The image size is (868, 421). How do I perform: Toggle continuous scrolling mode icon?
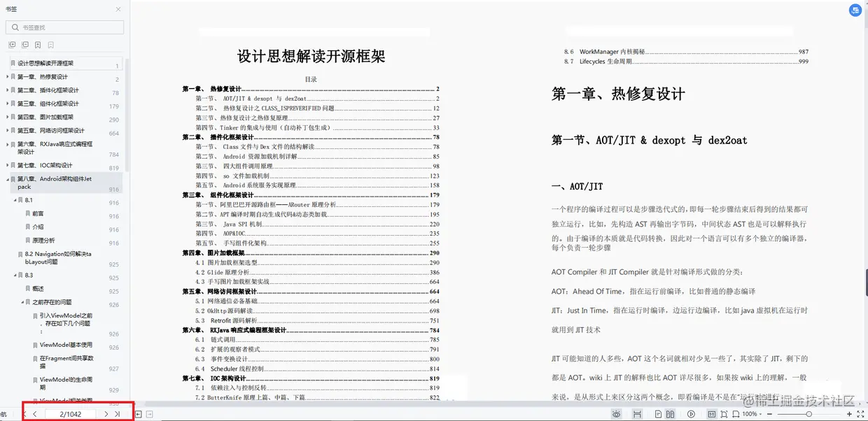[637, 414]
